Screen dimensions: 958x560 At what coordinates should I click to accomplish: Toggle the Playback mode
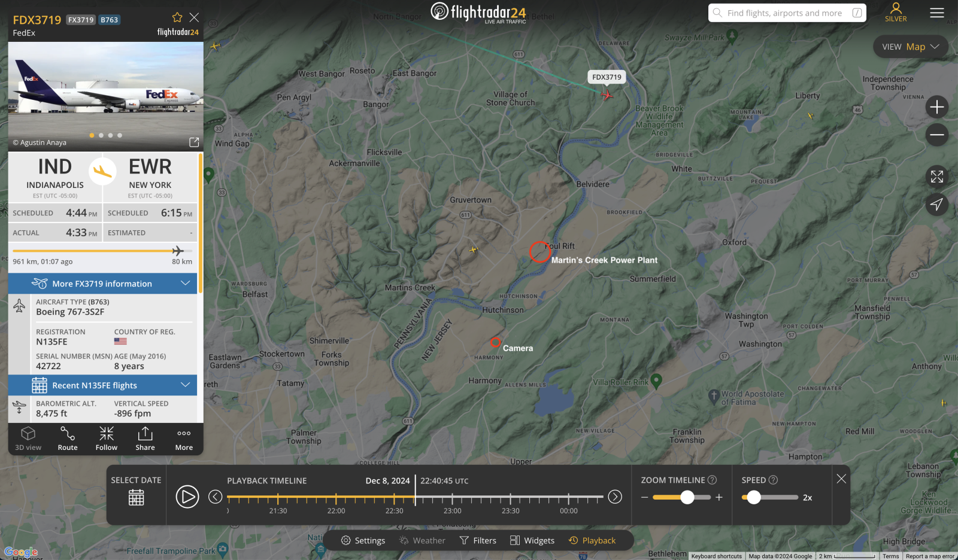click(592, 540)
